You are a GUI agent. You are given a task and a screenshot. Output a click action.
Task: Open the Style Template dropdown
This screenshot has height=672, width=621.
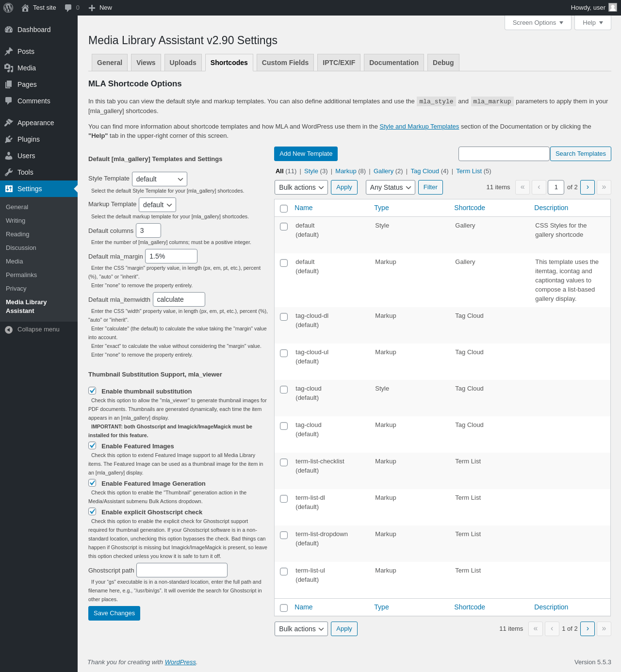159,179
